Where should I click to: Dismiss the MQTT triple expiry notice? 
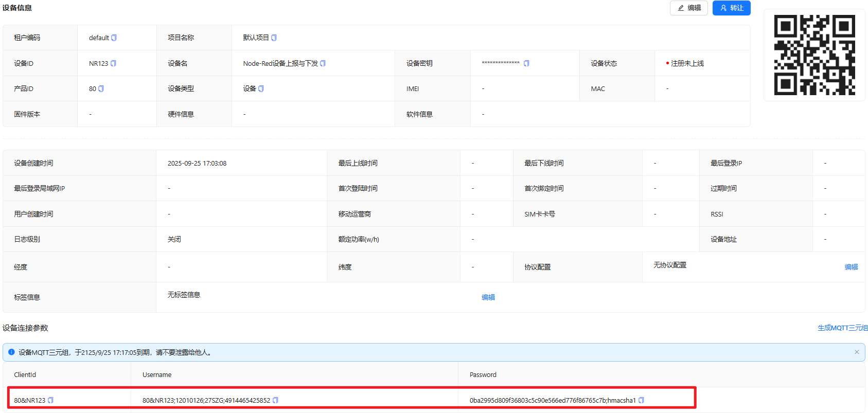tap(857, 352)
